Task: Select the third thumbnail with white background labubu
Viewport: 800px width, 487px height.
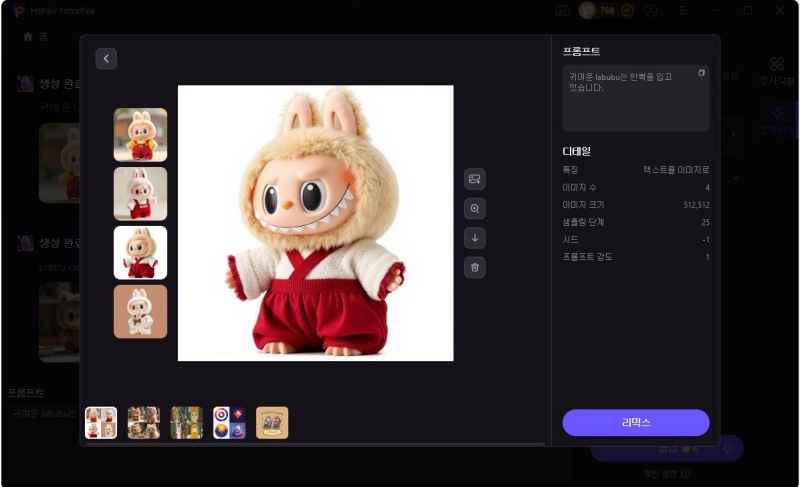Action: (140, 253)
